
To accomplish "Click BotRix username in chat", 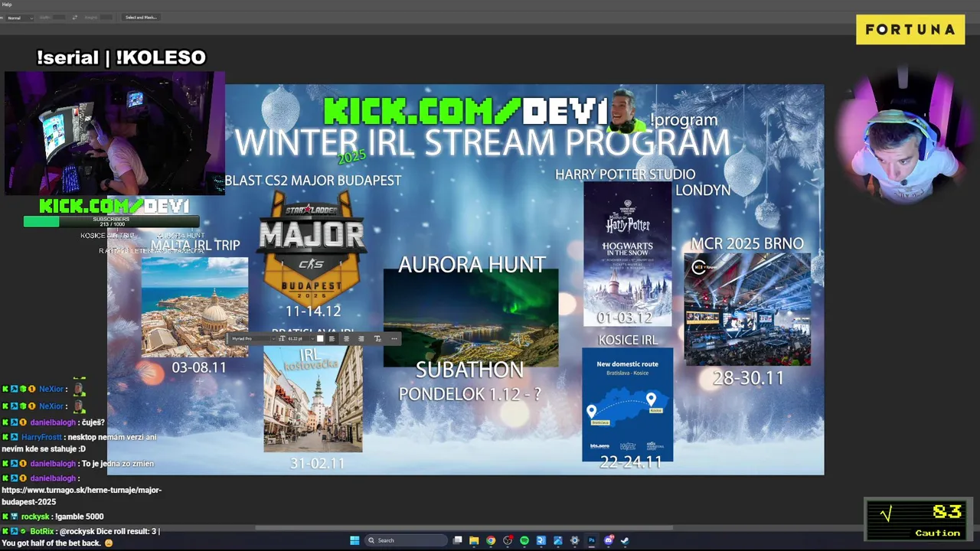I will point(42,531).
